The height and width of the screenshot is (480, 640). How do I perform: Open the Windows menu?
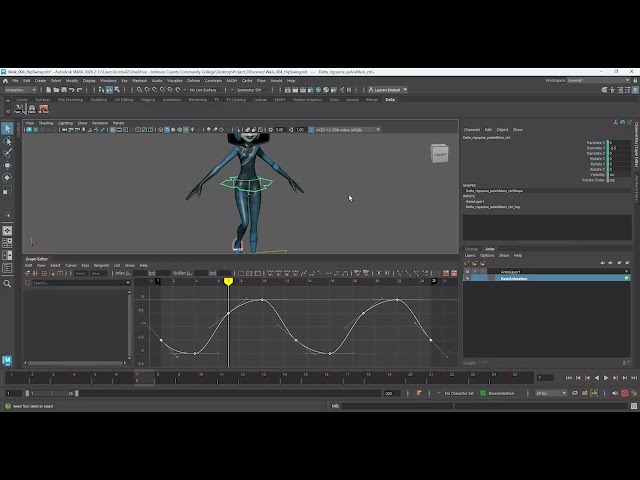(108, 81)
